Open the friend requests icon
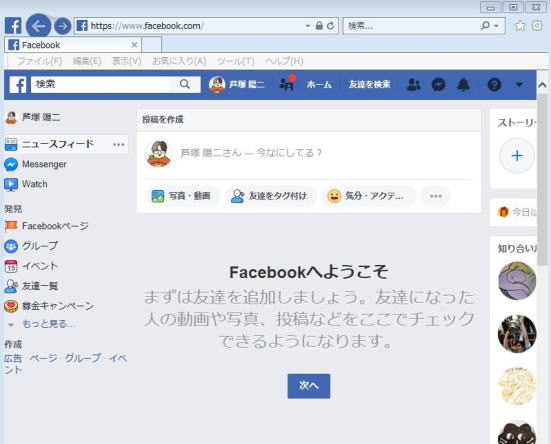 pos(413,85)
